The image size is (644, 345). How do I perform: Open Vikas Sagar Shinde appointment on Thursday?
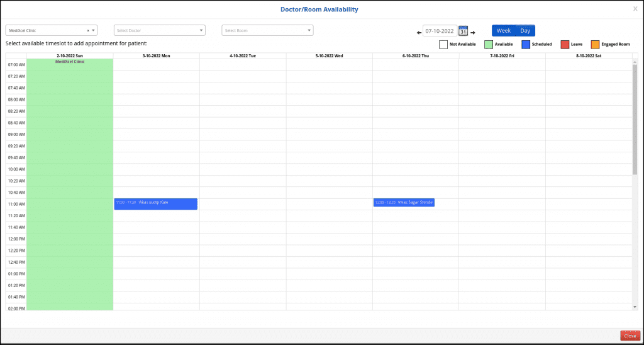(404, 202)
